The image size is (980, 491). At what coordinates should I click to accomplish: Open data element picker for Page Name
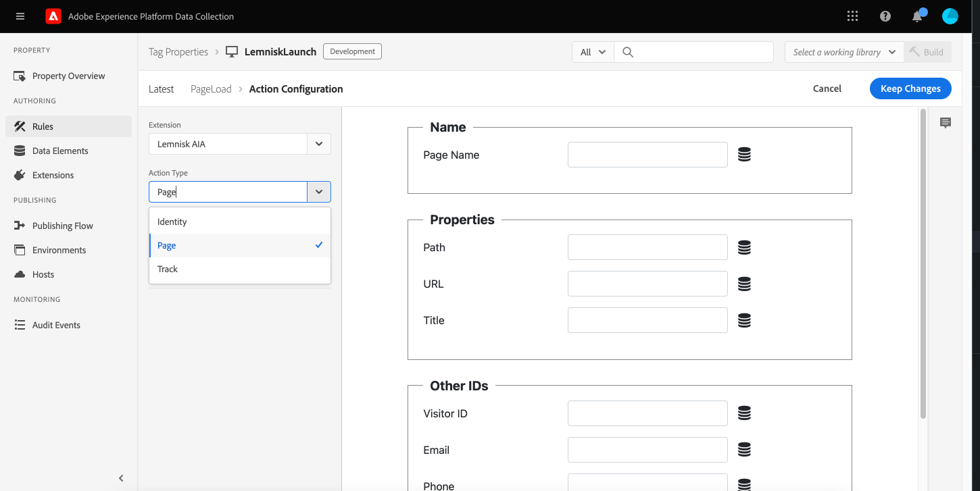click(x=744, y=155)
